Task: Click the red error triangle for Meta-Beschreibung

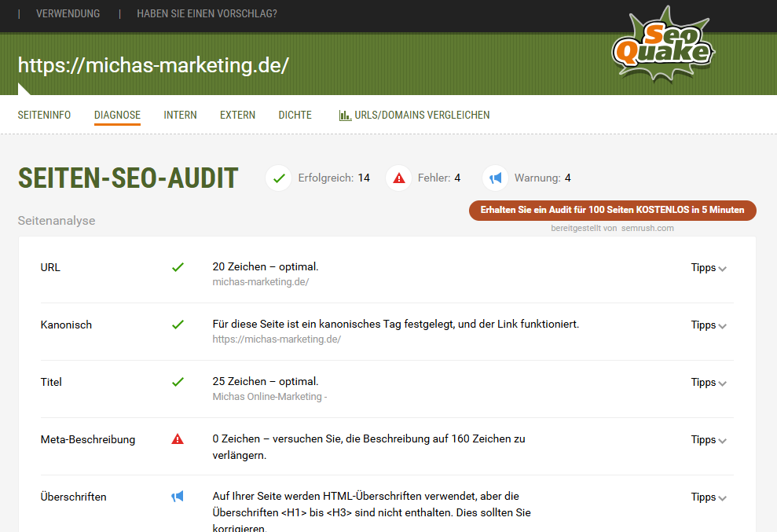Action: coord(178,439)
